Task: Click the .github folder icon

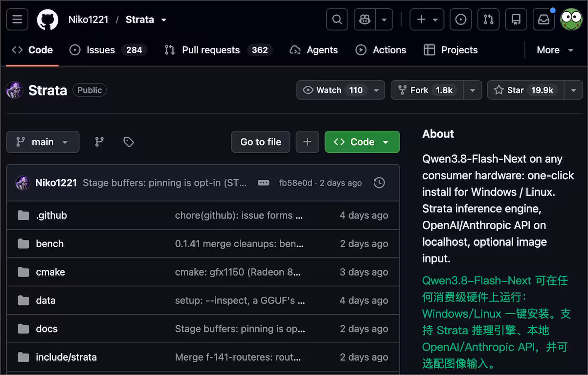Action: click(23, 215)
